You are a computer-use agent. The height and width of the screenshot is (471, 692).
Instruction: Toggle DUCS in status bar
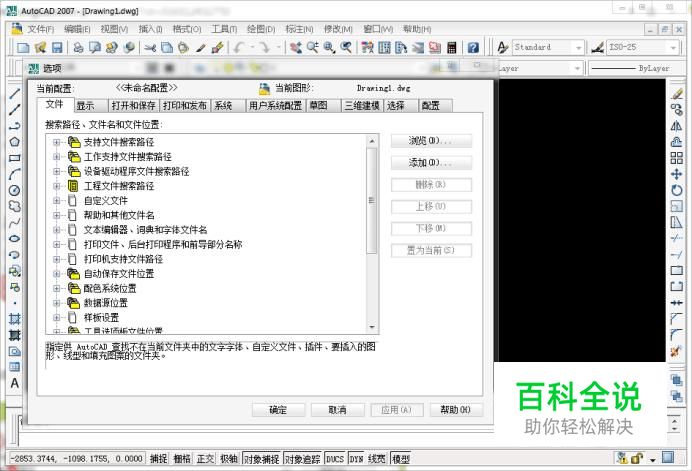(x=335, y=459)
